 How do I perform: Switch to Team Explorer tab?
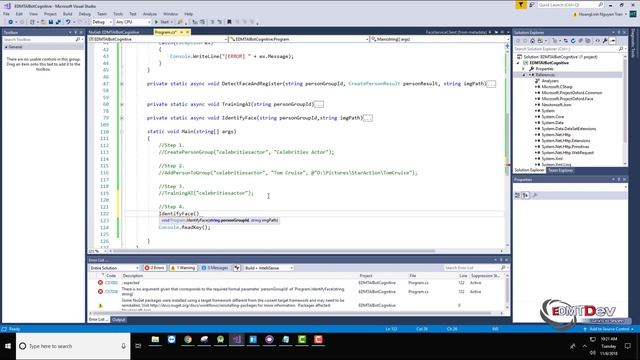pos(560,170)
